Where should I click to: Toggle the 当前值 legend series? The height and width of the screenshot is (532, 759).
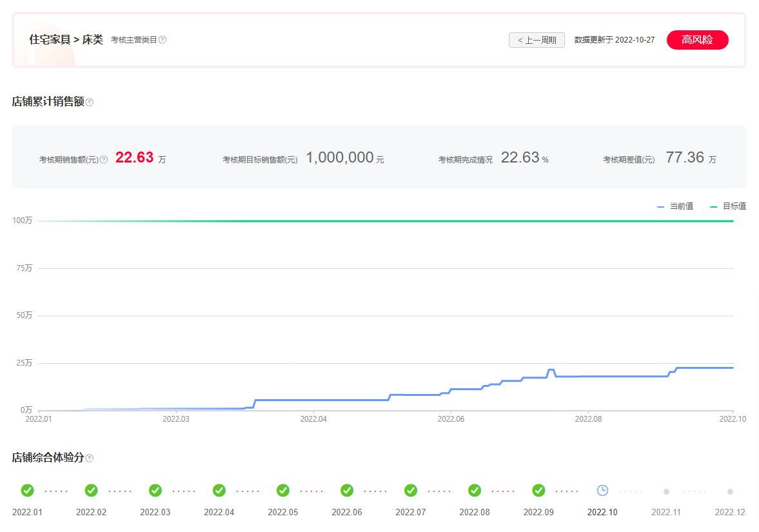click(x=675, y=206)
